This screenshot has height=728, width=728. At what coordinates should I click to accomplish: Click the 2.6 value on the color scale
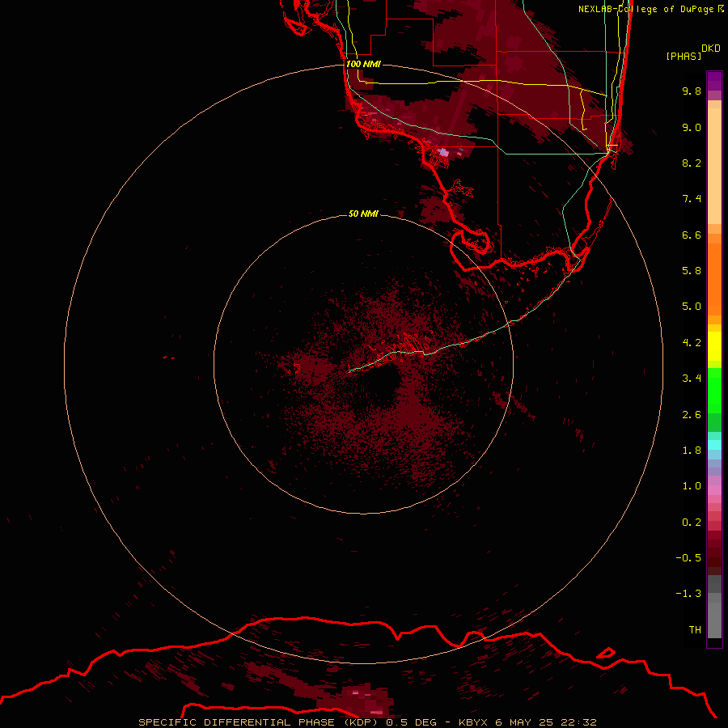[x=692, y=415]
